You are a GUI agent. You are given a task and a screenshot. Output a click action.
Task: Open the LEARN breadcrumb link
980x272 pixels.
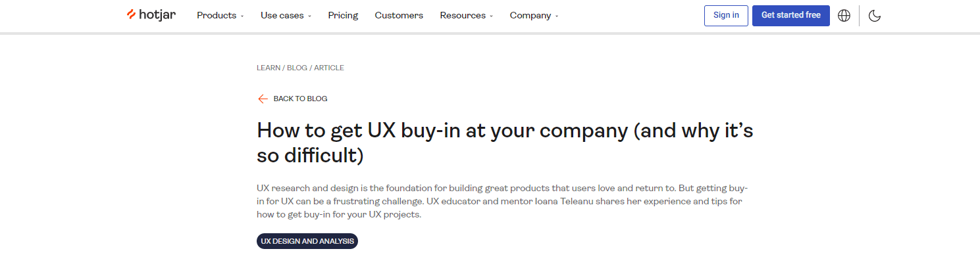click(x=268, y=68)
